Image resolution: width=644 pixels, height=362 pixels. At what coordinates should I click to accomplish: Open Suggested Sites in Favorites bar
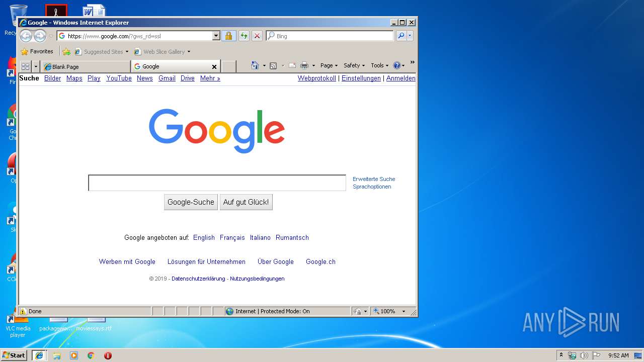101,51
